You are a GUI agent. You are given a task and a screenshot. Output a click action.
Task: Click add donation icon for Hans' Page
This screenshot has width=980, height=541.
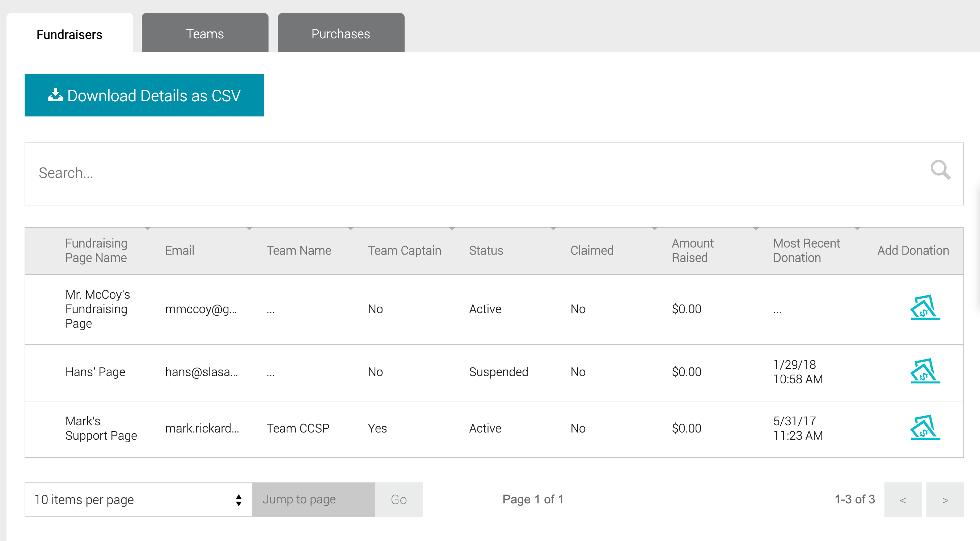coord(925,371)
